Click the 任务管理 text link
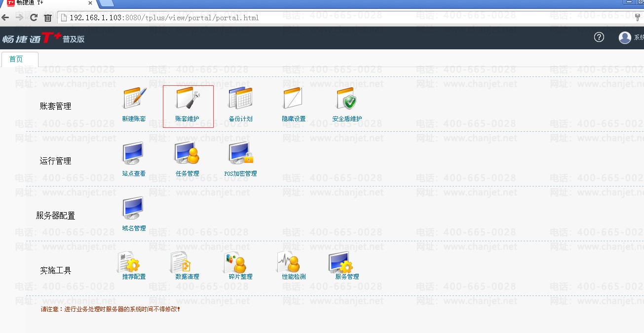The height and width of the screenshot is (333, 644). (x=188, y=174)
